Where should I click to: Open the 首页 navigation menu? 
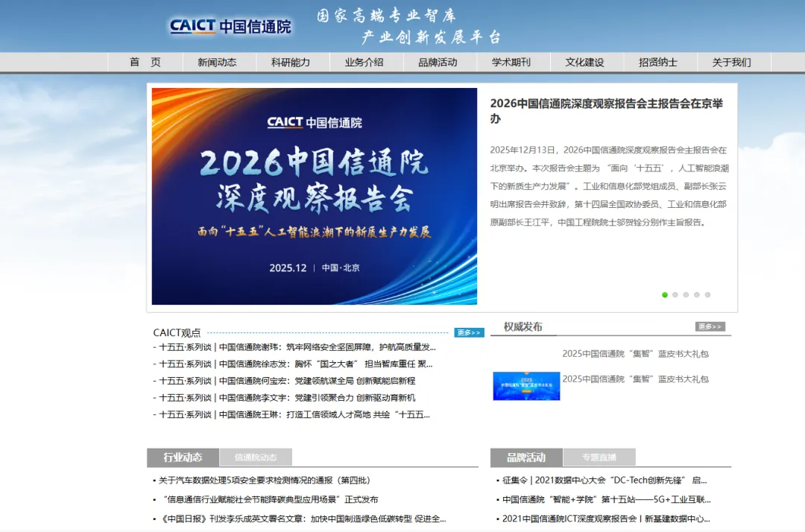coord(145,62)
